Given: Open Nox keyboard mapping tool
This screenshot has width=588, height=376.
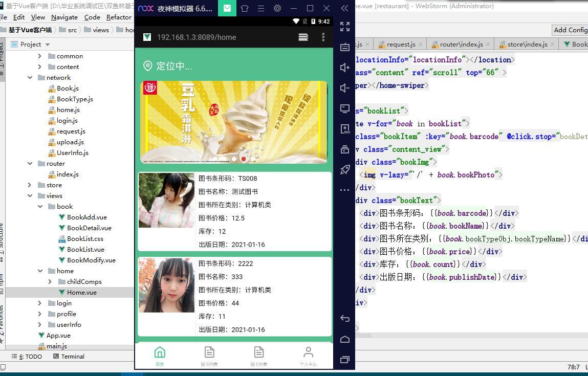Looking at the screenshot, I should click(345, 47).
